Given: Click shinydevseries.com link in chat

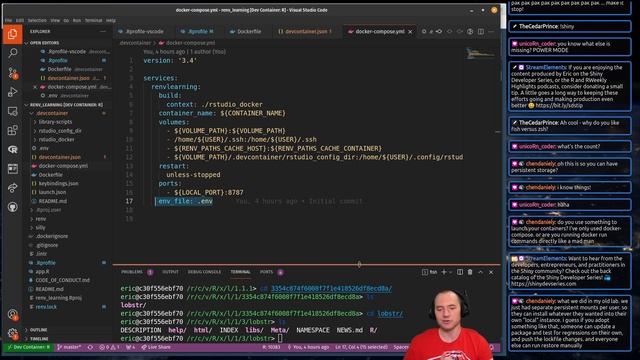Looking at the screenshot, I should click(544, 284).
